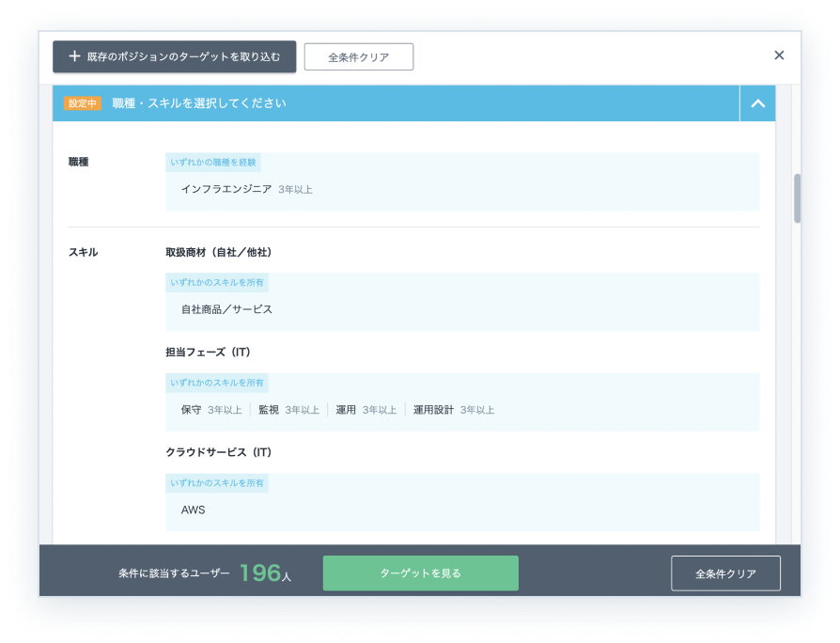Close the condition settings dialog
The height and width of the screenshot is (643, 840).
(779, 55)
